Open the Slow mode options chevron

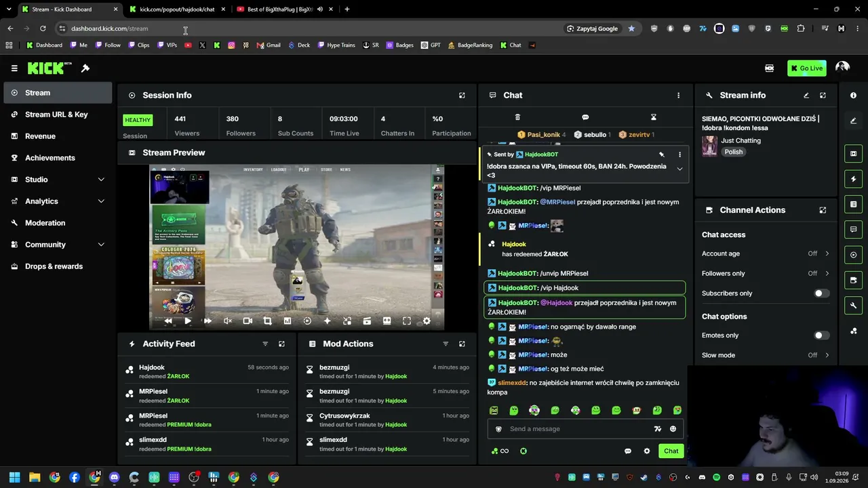coord(827,355)
